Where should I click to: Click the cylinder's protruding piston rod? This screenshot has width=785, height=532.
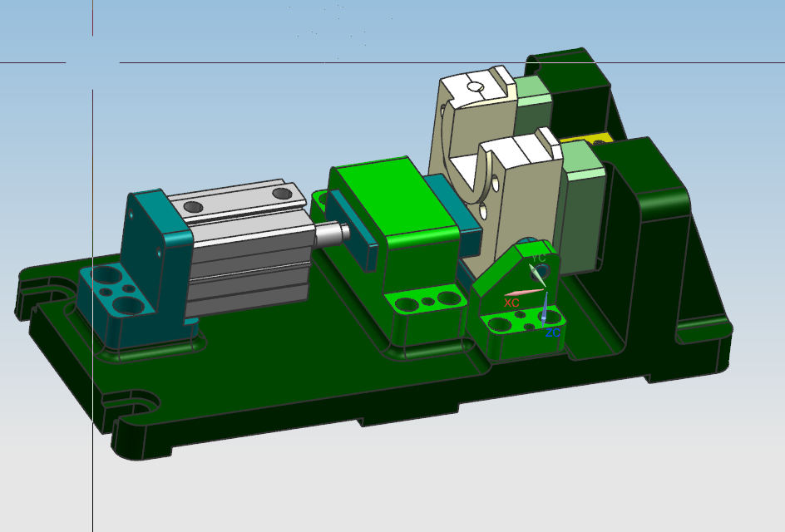tap(333, 234)
